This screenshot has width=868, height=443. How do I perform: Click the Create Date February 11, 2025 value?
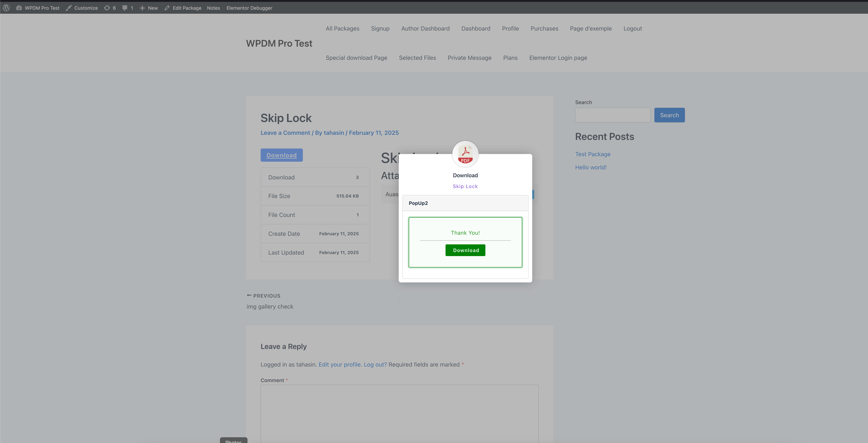point(339,234)
